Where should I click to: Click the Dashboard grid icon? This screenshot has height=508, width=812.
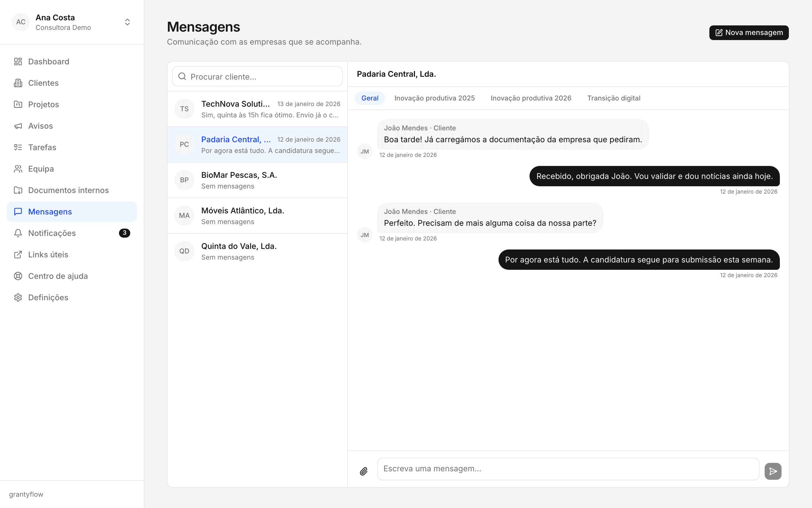pyautogui.click(x=18, y=62)
